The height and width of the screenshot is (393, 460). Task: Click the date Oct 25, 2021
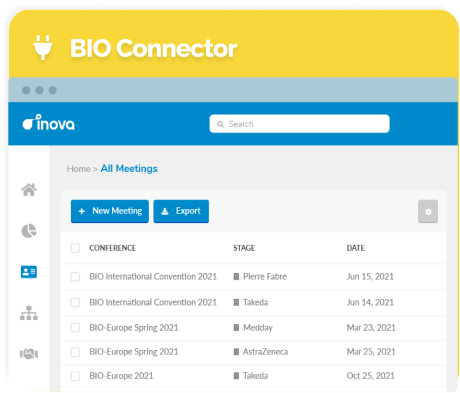pos(371,376)
